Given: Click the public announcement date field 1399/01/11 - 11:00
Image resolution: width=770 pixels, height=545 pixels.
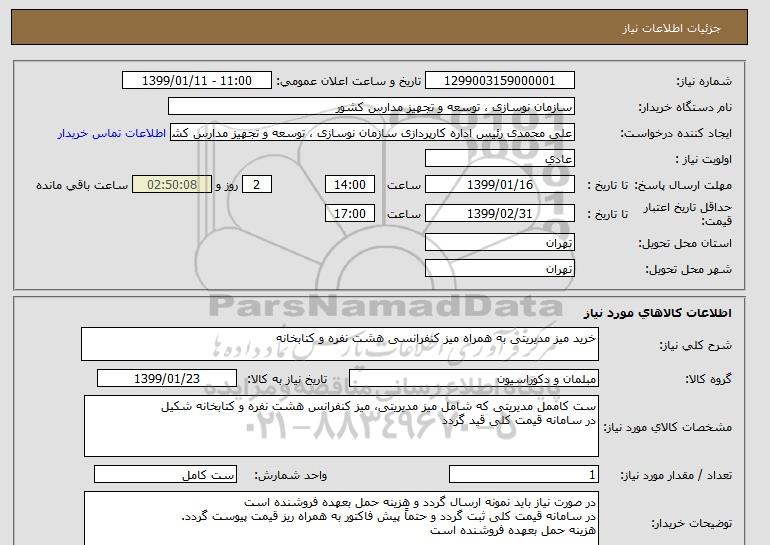Looking at the screenshot, I should coord(196,81).
